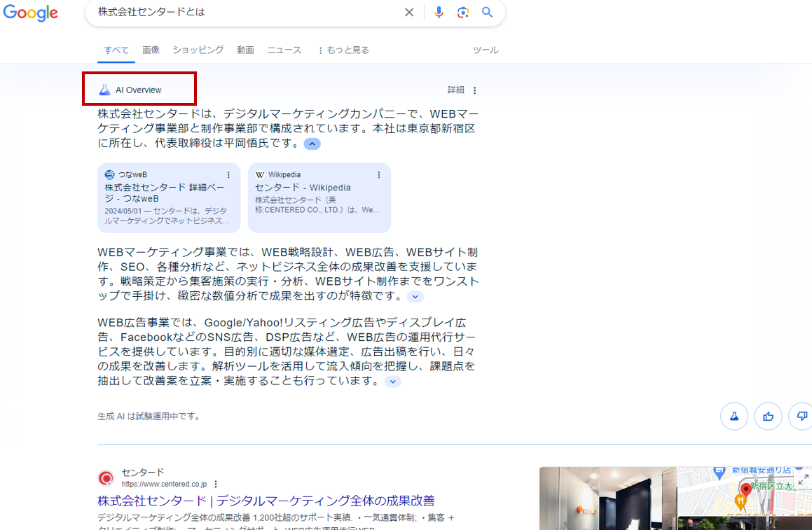Click the Centered site favicon in results
Image resolution: width=812 pixels, height=530 pixels.
[x=106, y=477]
